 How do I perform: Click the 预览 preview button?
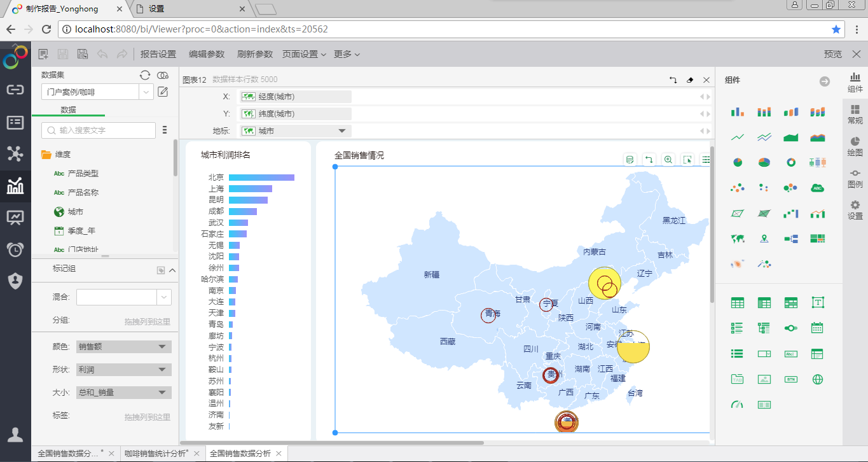pyautogui.click(x=832, y=54)
